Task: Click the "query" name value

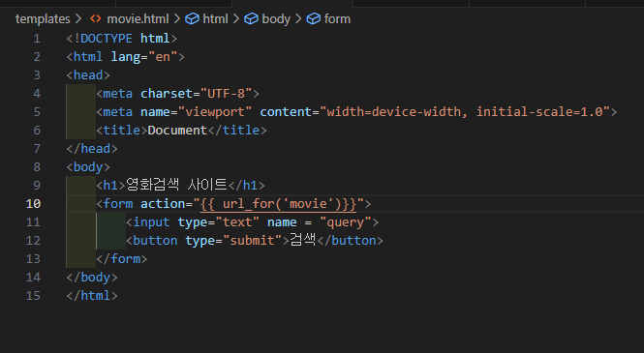Action: pos(346,222)
